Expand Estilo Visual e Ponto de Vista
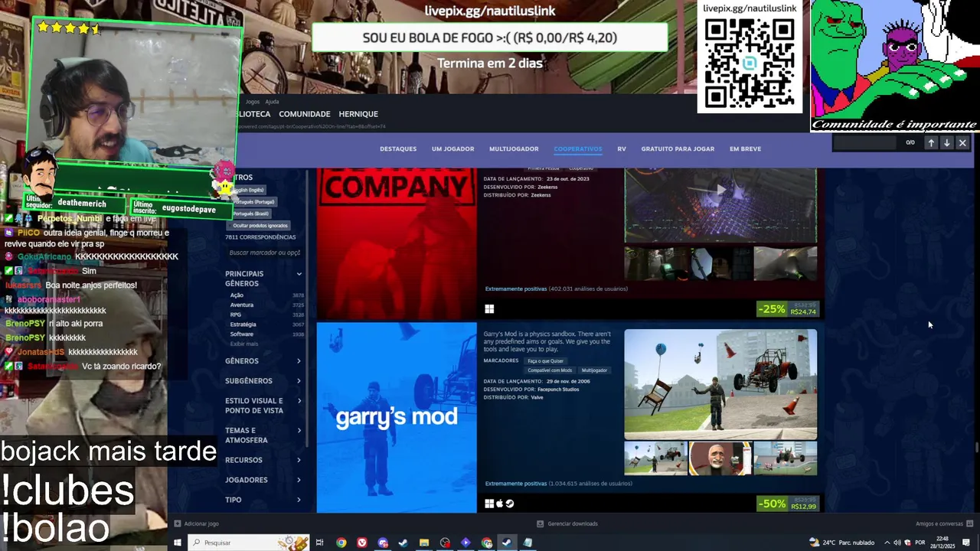The height and width of the screenshot is (551, 980). [x=264, y=406]
